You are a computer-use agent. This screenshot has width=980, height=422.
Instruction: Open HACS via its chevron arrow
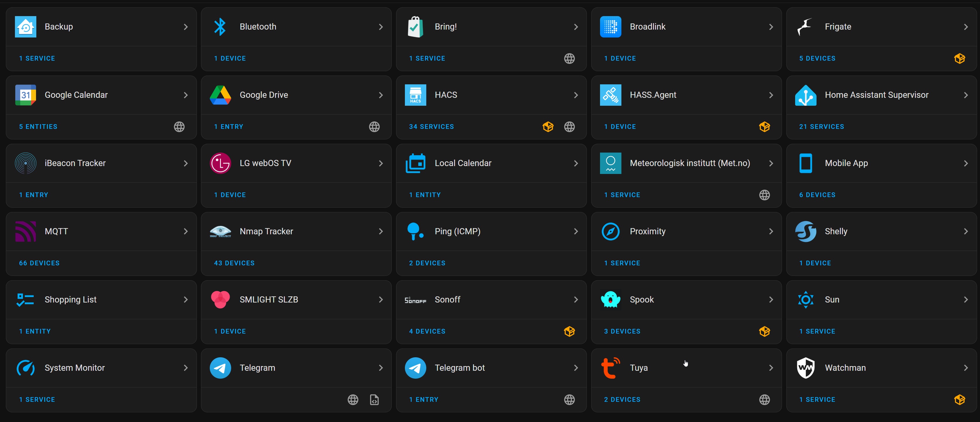pos(576,95)
